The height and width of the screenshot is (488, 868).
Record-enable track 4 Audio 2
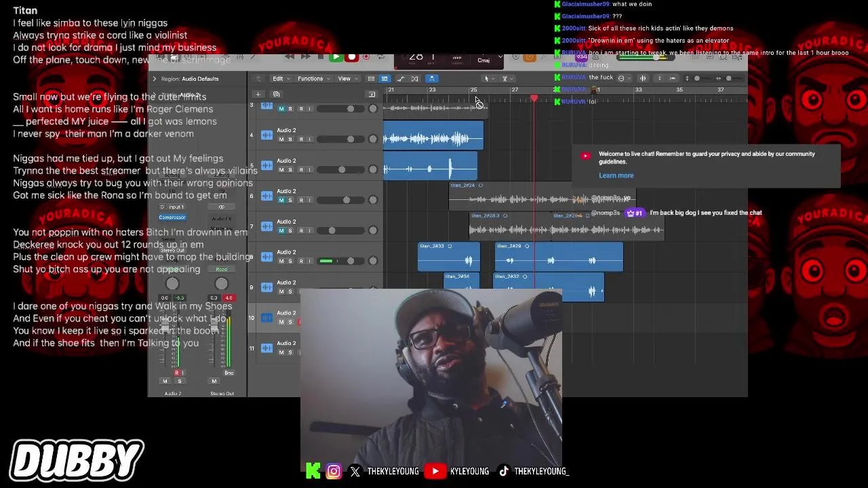[x=301, y=139]
